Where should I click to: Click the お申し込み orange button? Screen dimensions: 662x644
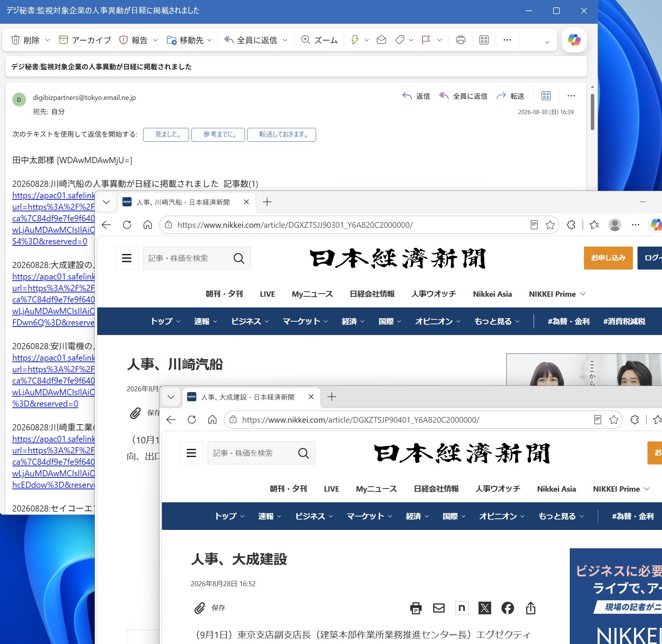coord(608,258)
